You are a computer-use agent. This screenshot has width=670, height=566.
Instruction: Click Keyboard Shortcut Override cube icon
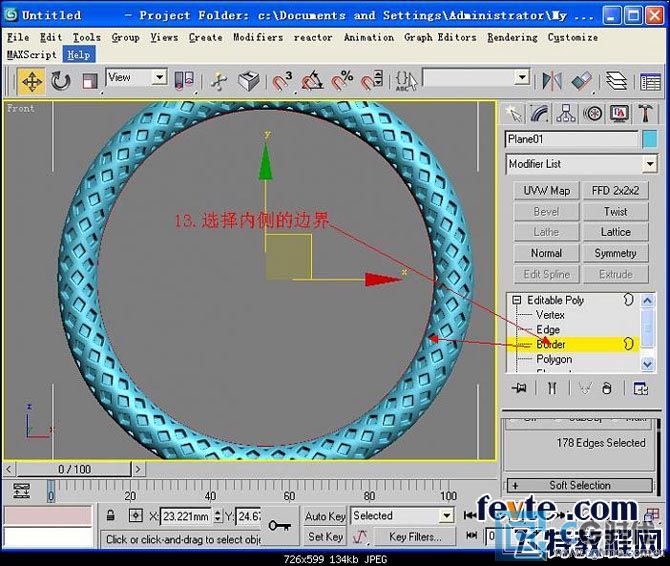248,81
